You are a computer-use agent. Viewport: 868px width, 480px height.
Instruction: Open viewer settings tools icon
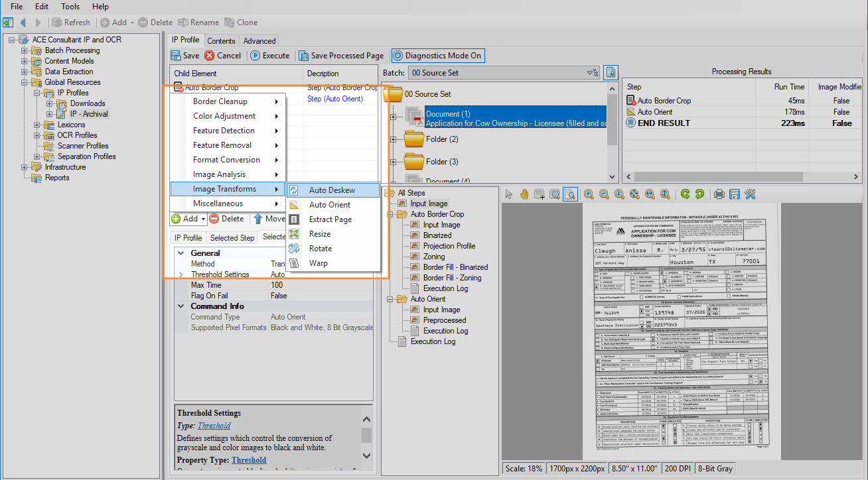751,194
